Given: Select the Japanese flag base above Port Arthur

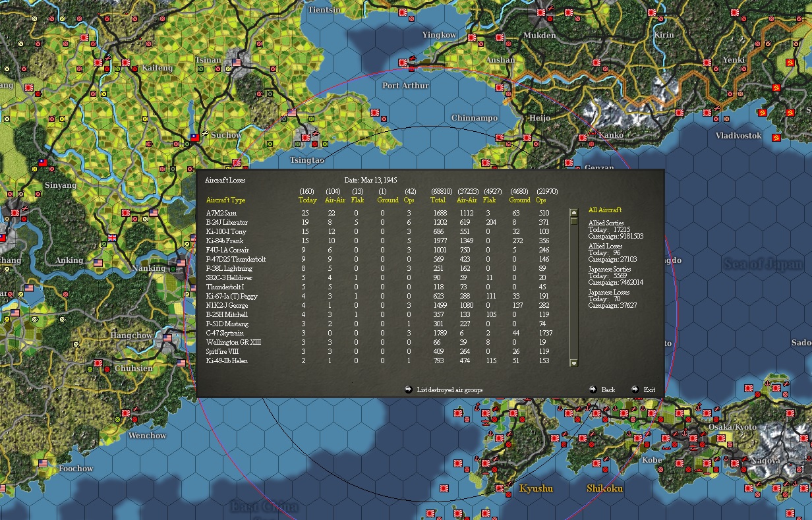Looking at the screenshot, I should point(403,63).
